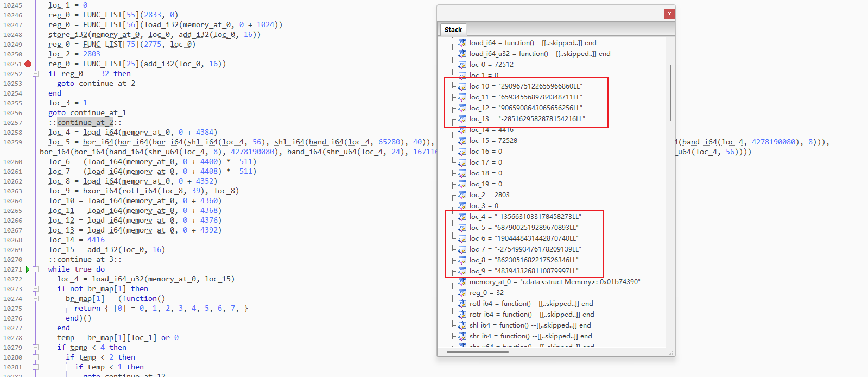Viewport: 868px width, 377px height.
Task: Click the icon next to reg_0 = 32
Action: [x=462, y=293]
